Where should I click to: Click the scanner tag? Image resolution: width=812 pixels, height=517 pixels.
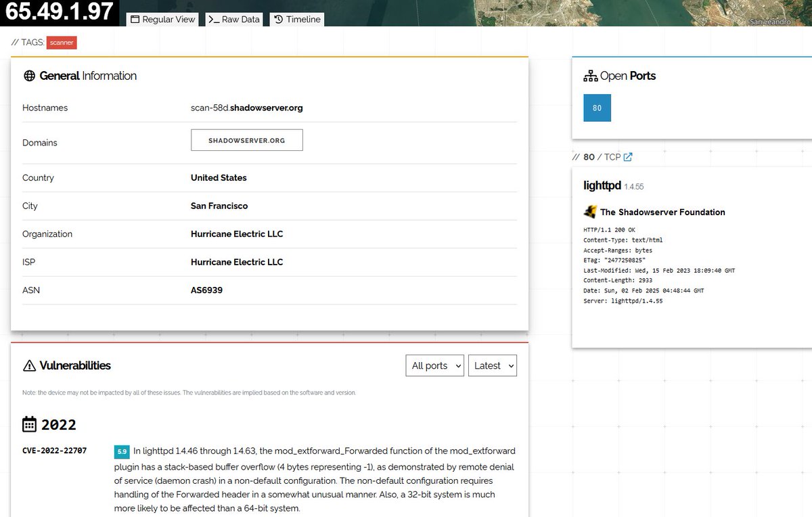[62, 43]
